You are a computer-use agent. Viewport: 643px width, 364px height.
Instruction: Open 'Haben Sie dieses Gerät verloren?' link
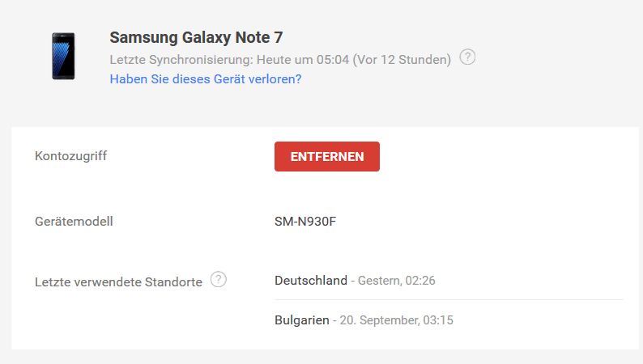click(x=206, y=79)
